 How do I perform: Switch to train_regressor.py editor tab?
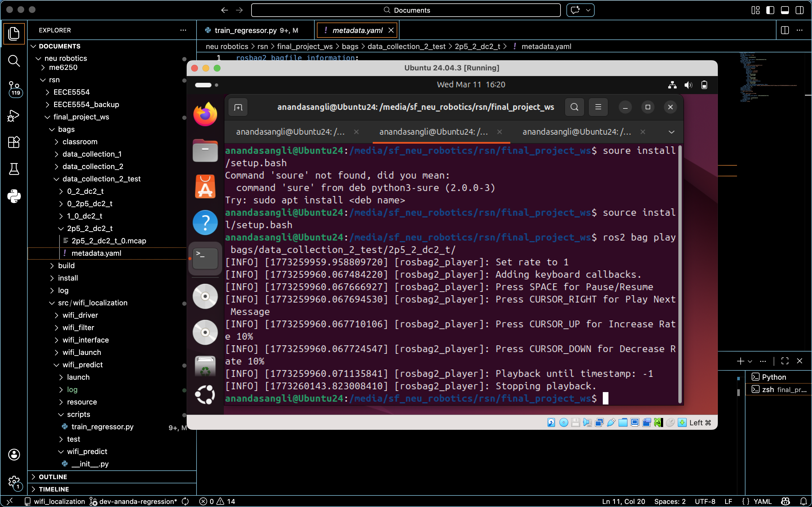pyautogui.click(x=246, y=30)
